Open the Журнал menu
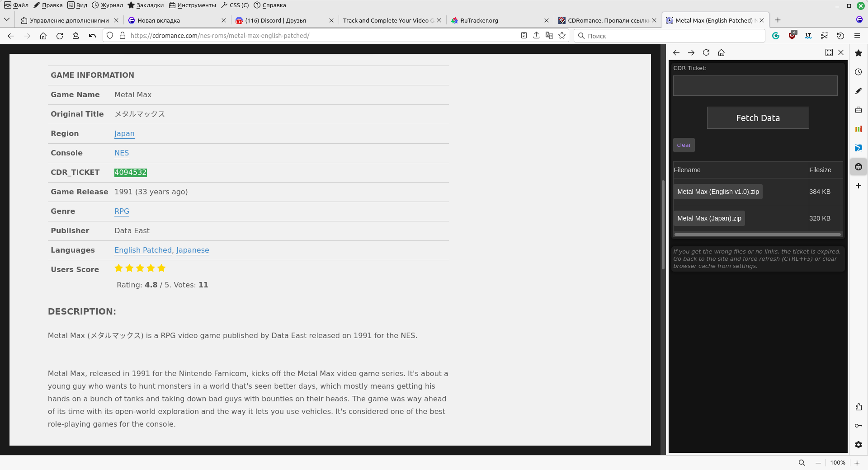 (x=107, y=5)
